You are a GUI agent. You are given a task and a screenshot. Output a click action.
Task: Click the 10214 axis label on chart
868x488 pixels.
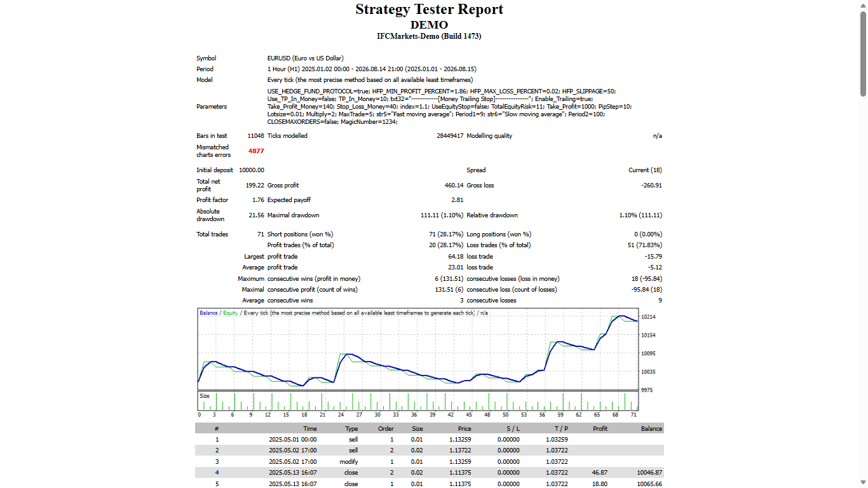(x=648, y=317)
